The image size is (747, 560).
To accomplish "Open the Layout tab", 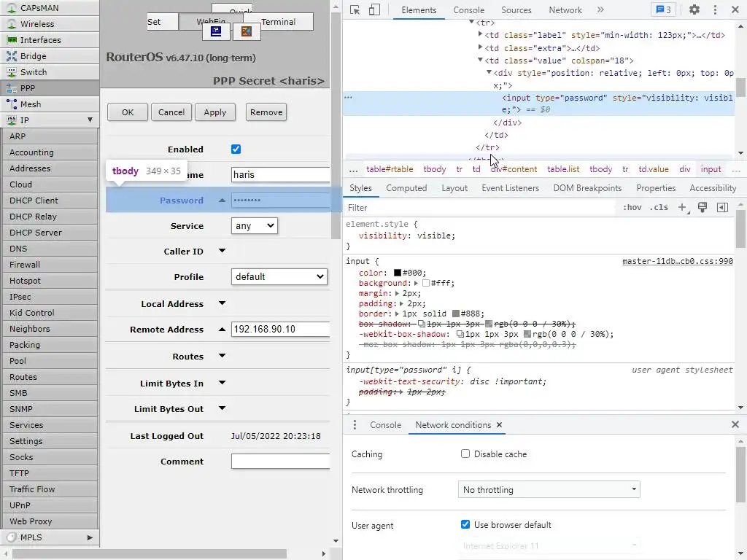I will 454,188.
